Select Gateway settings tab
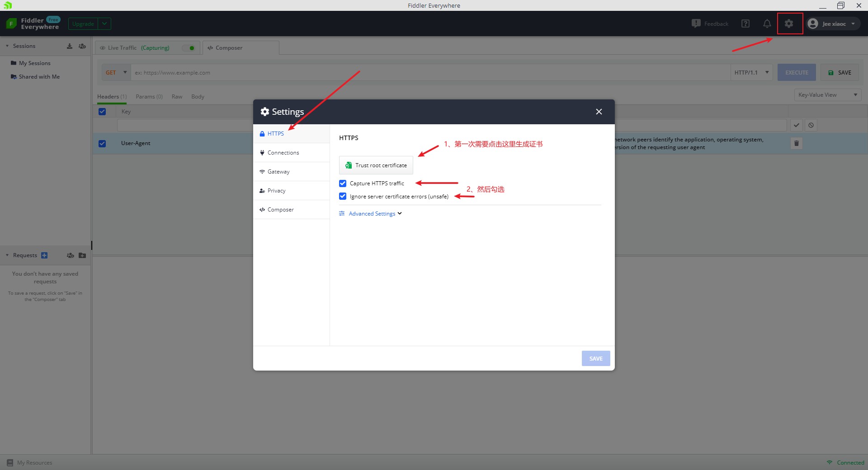This screenshot has width=868, height=470. click(292, 172)
